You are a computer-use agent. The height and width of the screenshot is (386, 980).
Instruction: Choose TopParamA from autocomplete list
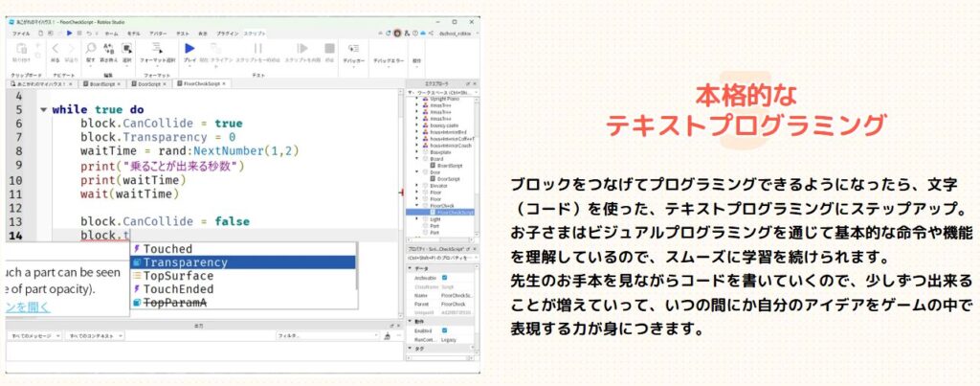[244, 303]
